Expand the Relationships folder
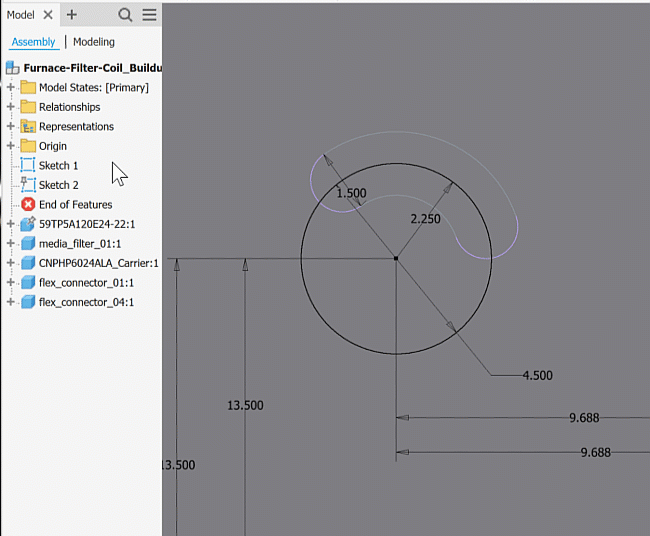The width and height of the screenshot is (650, 536). click(x=11, y=107)
